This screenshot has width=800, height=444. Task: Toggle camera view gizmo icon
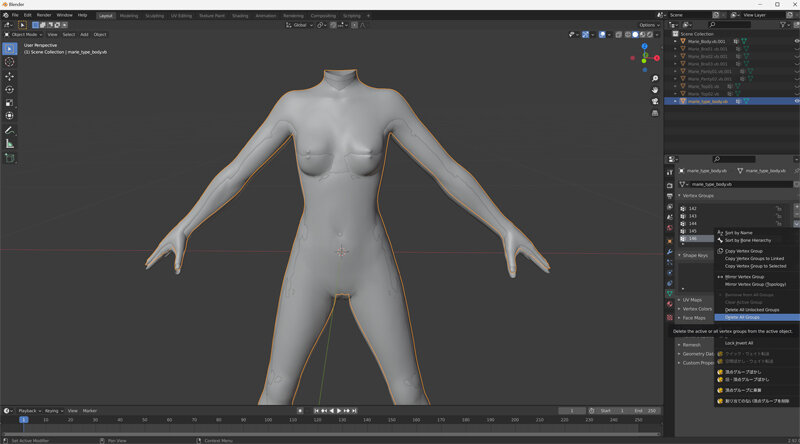[x=655, y=101]
